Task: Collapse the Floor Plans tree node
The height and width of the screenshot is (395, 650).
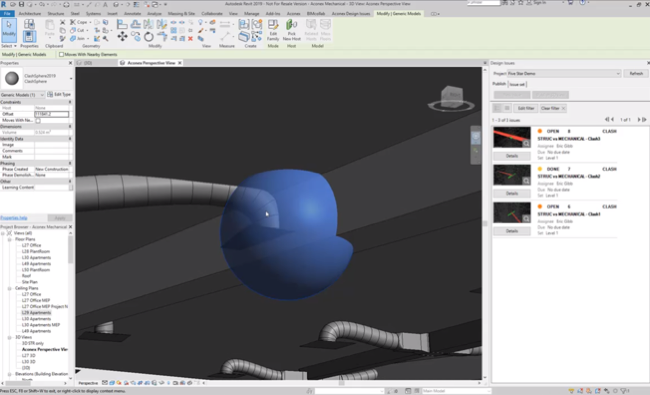Action: [10, 239]
